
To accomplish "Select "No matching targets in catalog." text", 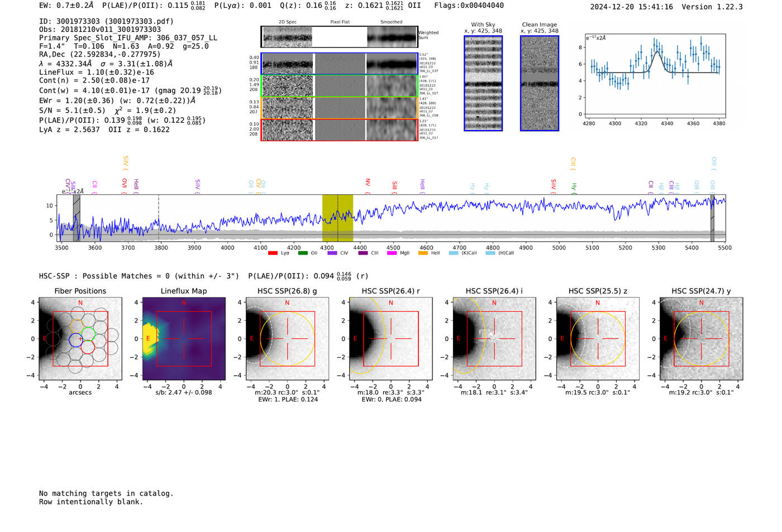I will pos(106,493).
